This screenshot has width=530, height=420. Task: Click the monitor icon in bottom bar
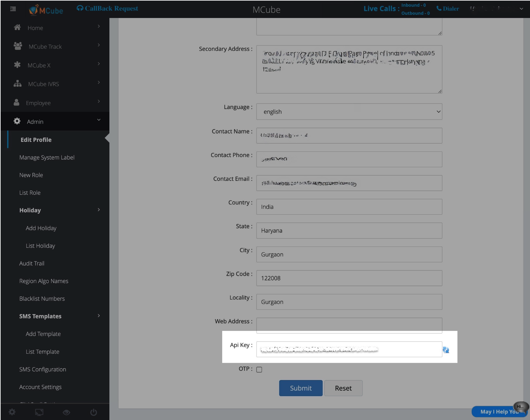tap(39, 412)
